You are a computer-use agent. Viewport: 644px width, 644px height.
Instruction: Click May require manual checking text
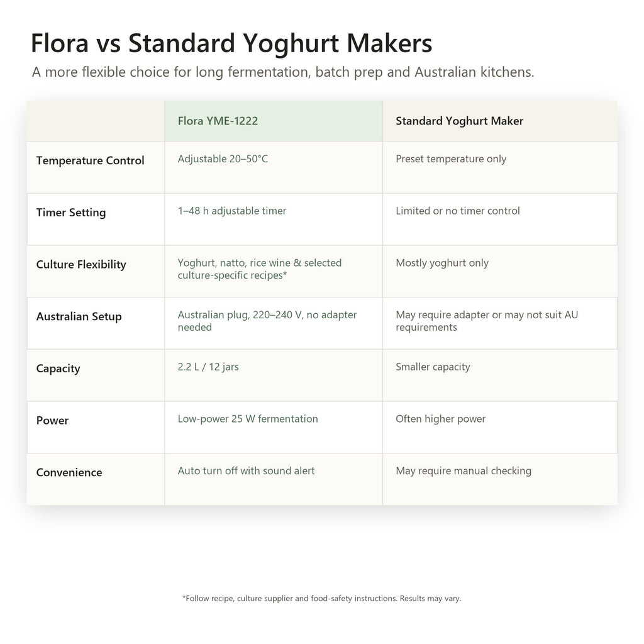click(x=464, y=471)
